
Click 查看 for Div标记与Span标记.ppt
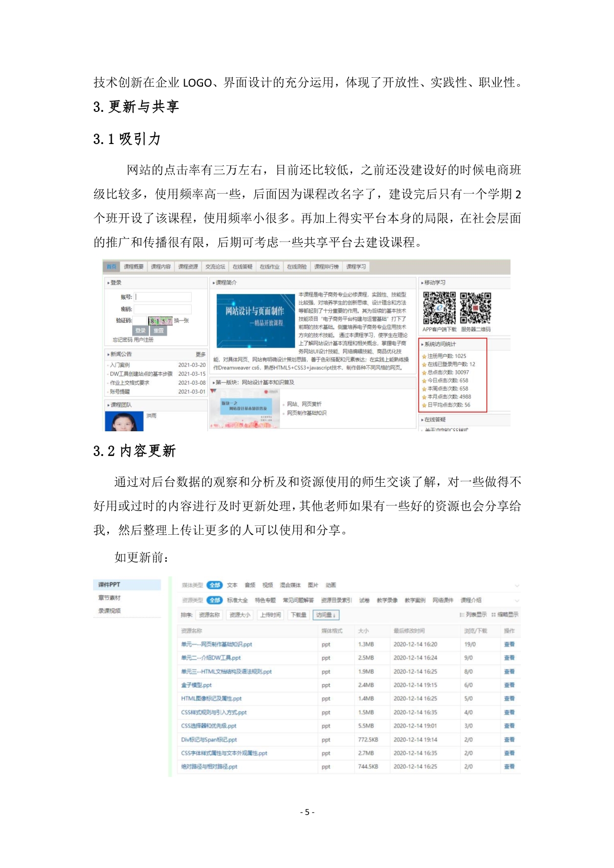509,740
